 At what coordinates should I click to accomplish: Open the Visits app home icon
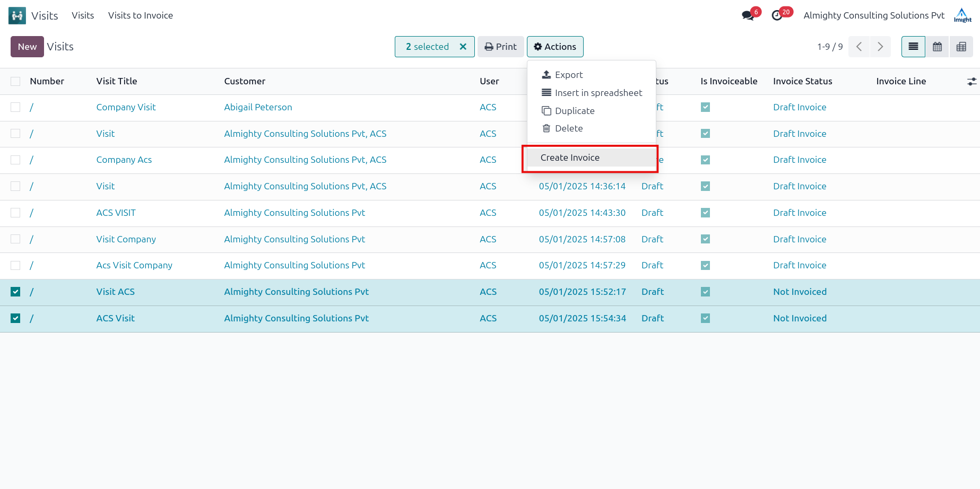coord(17,15)
